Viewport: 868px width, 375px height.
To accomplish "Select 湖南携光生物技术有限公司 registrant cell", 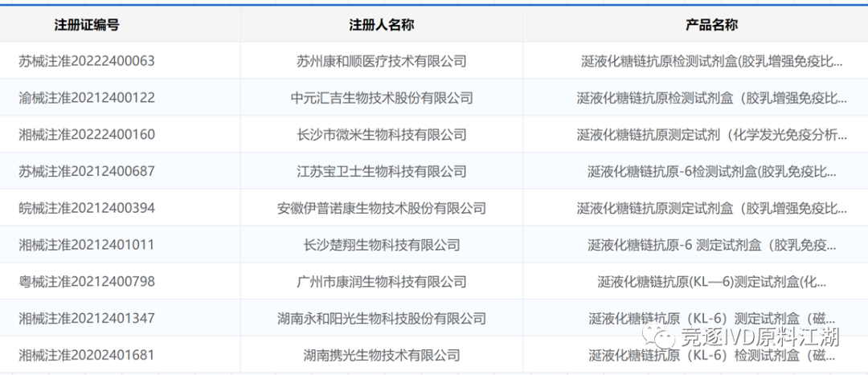I will [381, 355].
